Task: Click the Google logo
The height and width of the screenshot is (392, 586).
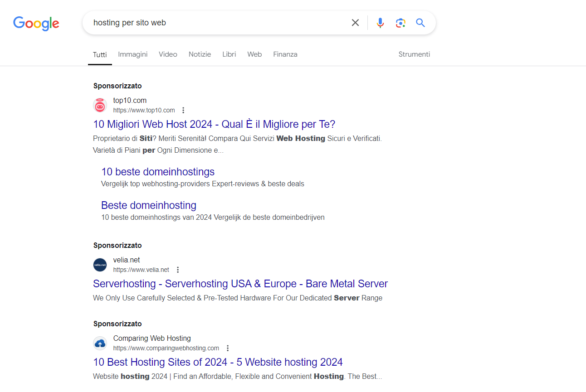Action: click(x=36, y=23)
